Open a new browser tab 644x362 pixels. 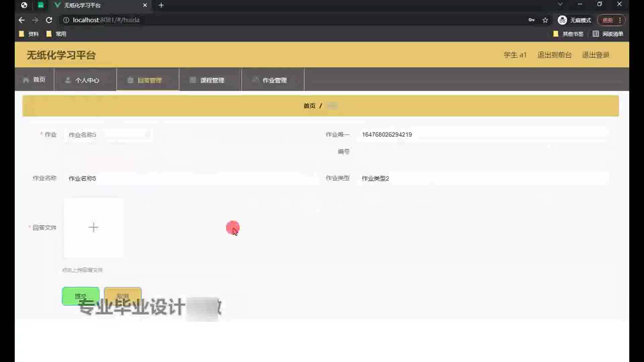pyautogui.click(x=161, y=5)
